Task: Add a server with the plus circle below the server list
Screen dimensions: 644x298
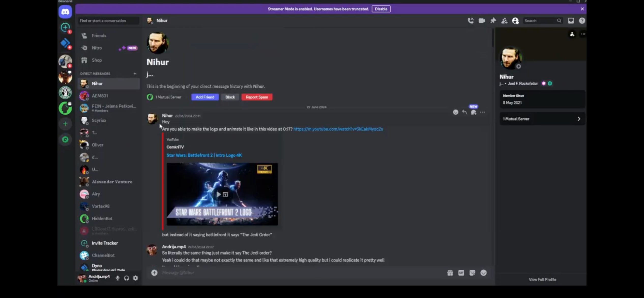Action: (65, 124)
